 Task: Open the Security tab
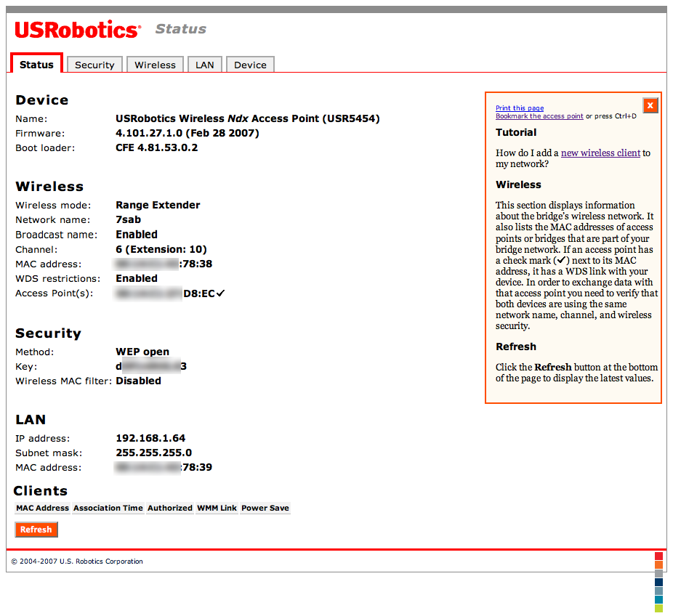point(94,65)
